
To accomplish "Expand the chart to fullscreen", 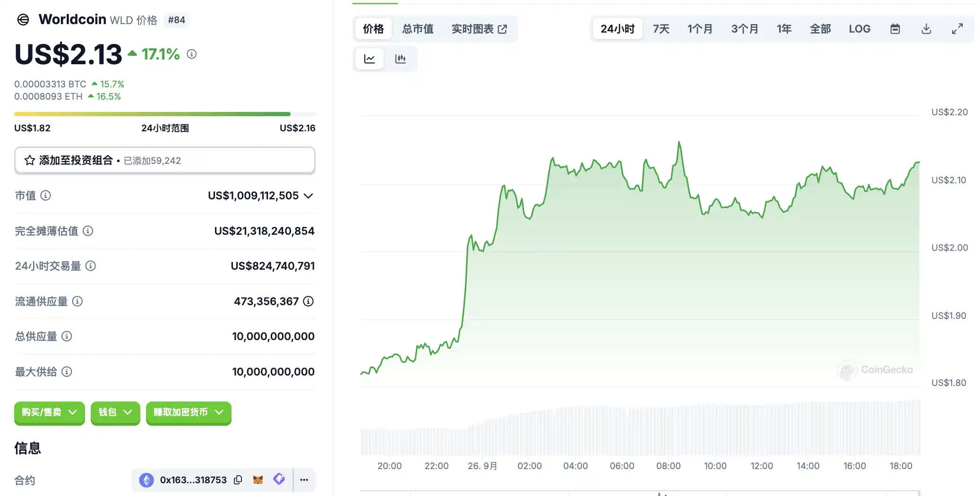I will [x=957, y=29].
